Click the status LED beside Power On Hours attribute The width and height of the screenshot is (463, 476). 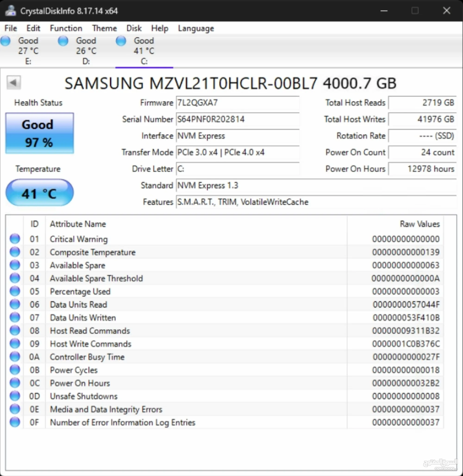[15, 383]
